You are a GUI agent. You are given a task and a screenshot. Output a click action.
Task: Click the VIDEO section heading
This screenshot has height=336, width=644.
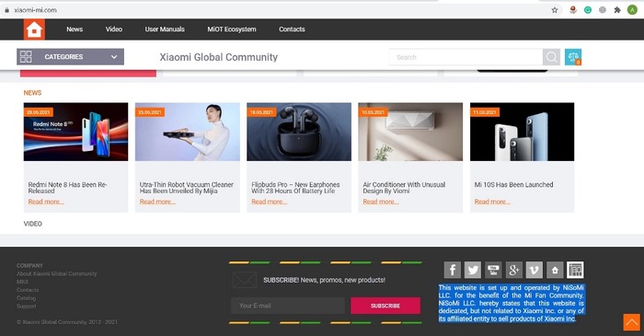33,224
